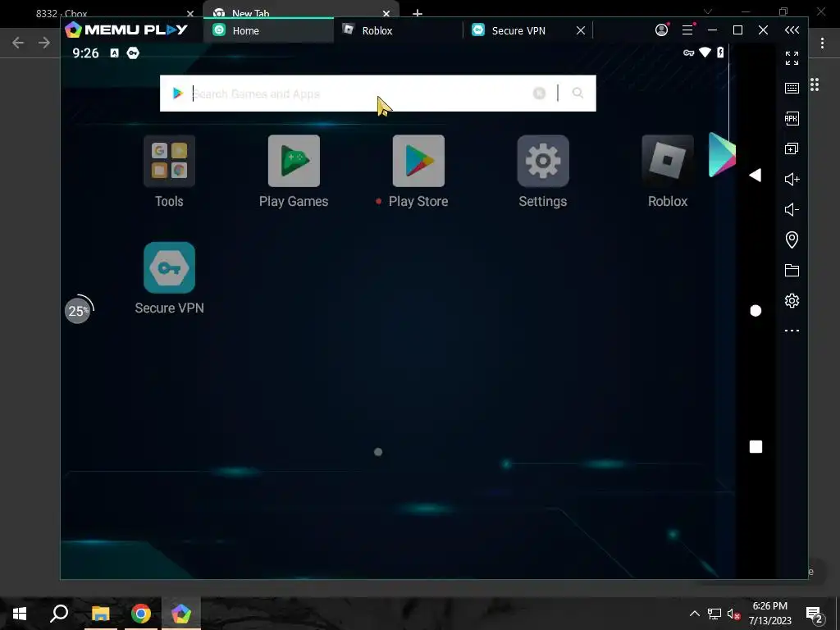Open the multi-instance window icon
Screen dimensions: 840x630
(792, 149)
